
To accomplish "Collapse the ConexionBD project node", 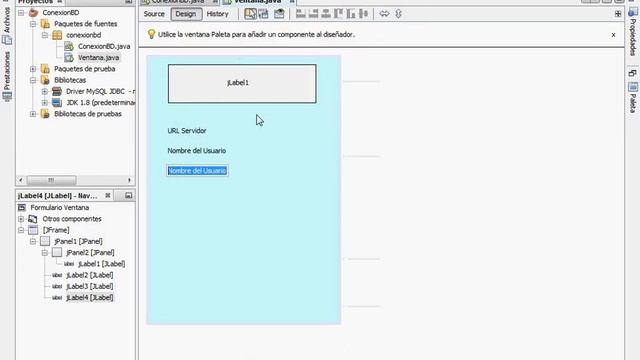I will coord(21,13).
